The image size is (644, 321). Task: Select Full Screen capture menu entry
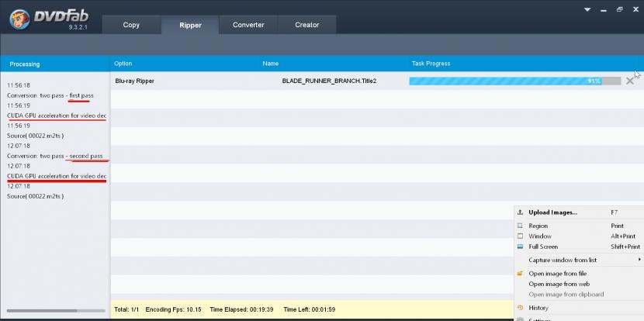(x=543, y=247)
